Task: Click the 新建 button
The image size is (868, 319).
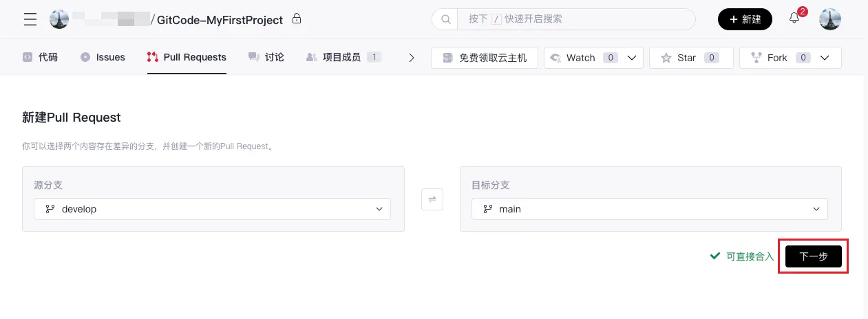Action: [x=745, y=19]
